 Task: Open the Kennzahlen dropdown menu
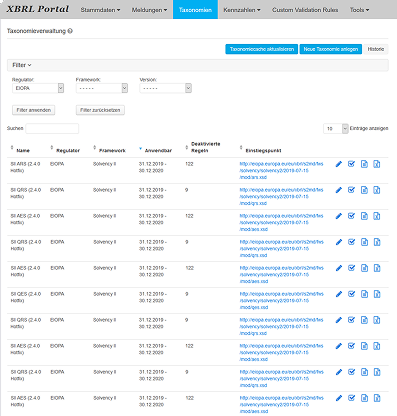point(242,10)
